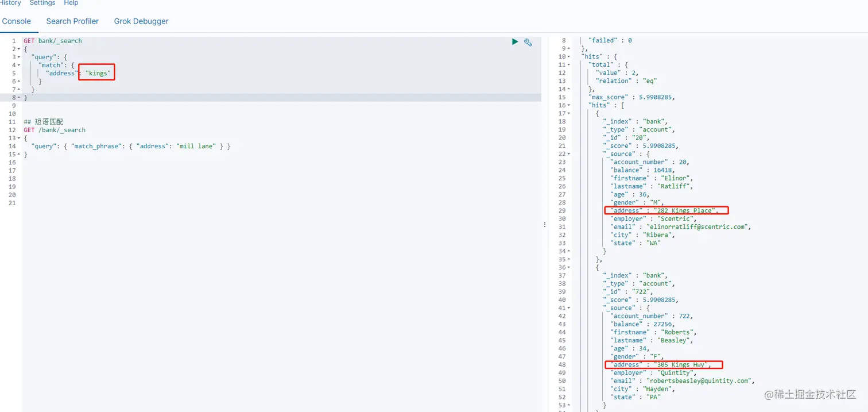Collapse the "query" block fold in request editor
868x412 pixels.
[19, 57]
